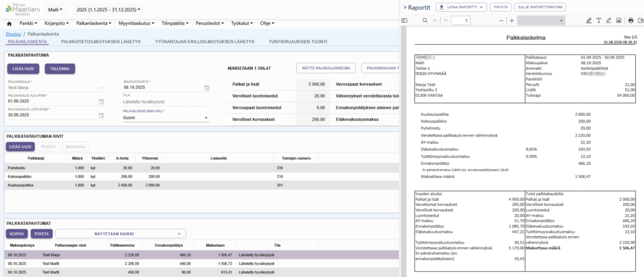Expand the PDF zoom level dropdown
Viewport: 644px width, 277px height.
point(541,21)
